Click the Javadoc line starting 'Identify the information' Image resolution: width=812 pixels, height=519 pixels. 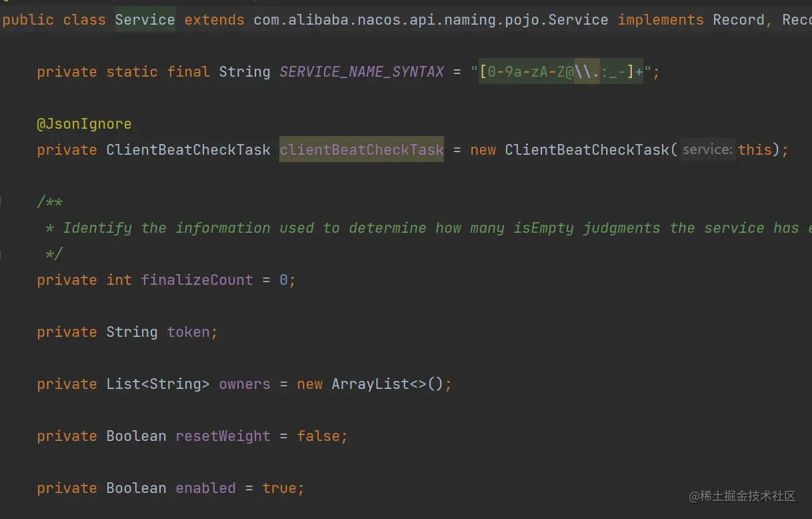click(427, 228)
